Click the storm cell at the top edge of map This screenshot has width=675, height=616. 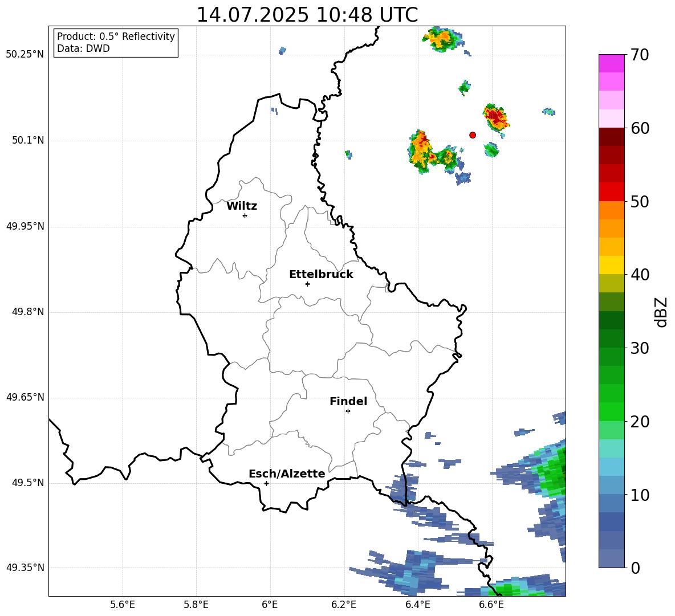tap(442, 39)
